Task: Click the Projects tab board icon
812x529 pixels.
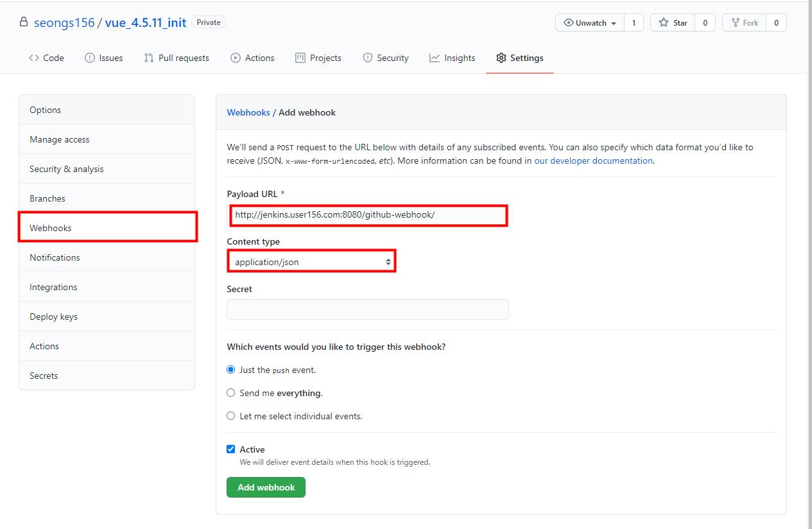Action: click(300, 58)
